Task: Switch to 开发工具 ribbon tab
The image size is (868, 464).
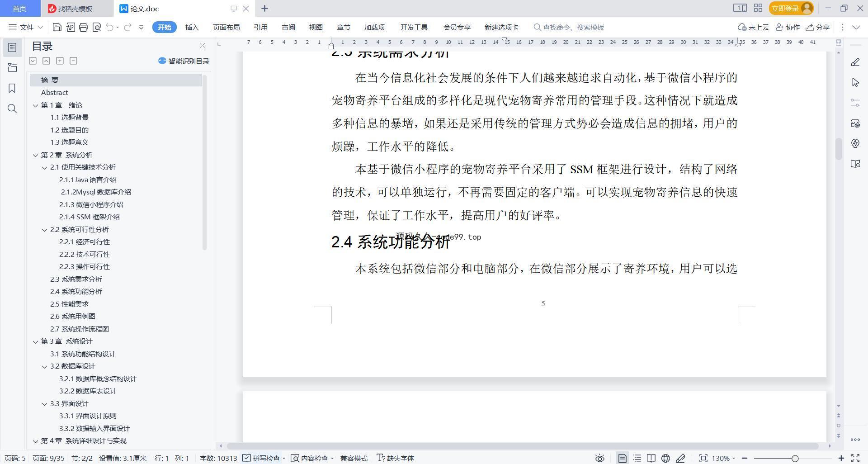Action: click(414, 27)
